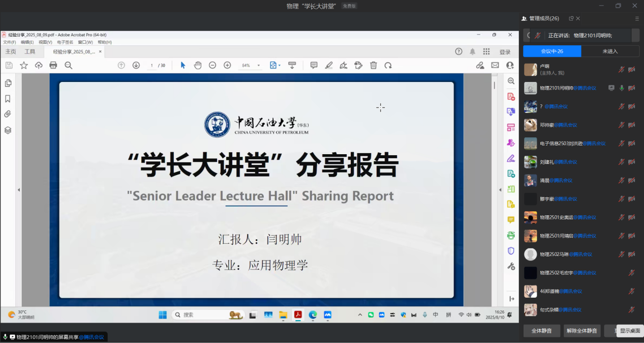Click the star bookmark file icon
Viewport: 644px width, 343px height.
(24, 65)
